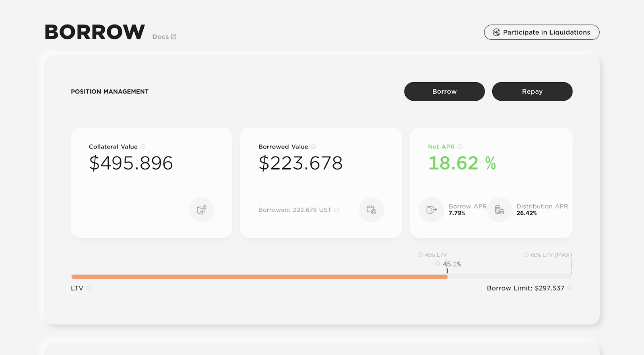This screenshot has width=644, height=355.
Task: Click the 45% LTV label
Action: 436,255
